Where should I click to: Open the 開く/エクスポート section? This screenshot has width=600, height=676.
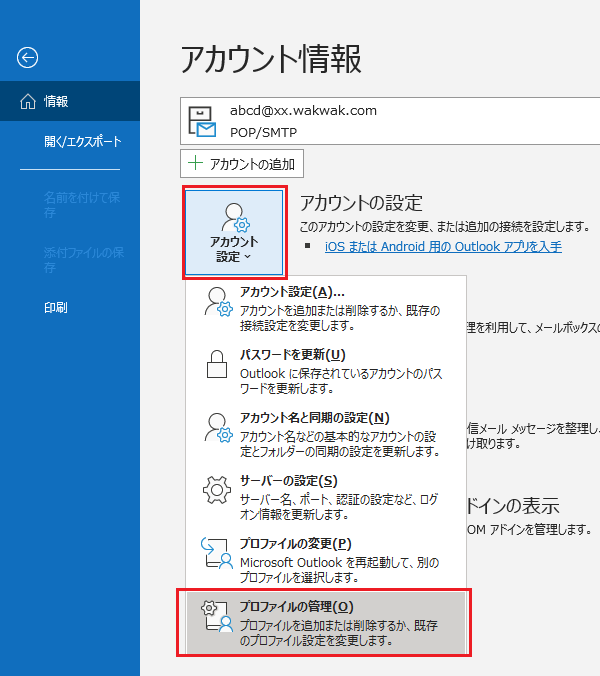(83, 142)
